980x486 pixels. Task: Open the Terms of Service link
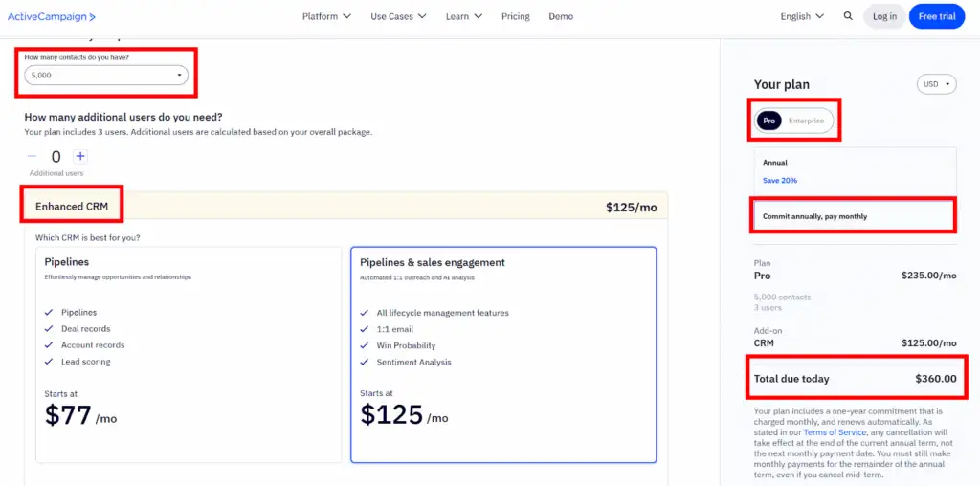835,432
